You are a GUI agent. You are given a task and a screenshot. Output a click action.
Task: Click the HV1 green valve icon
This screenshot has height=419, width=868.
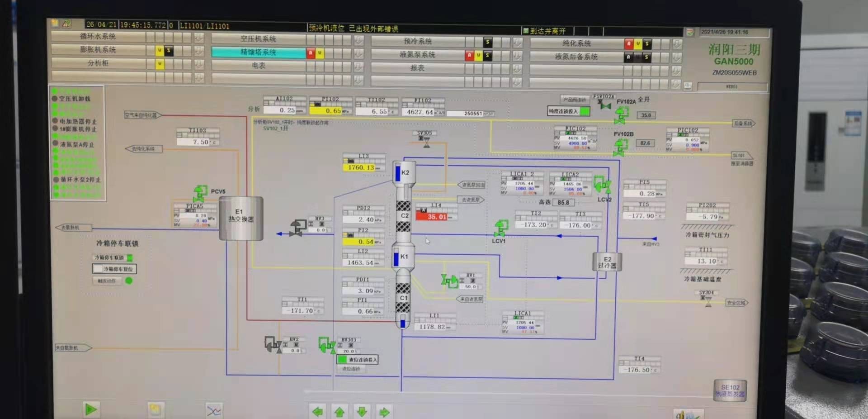pos(449,281)
